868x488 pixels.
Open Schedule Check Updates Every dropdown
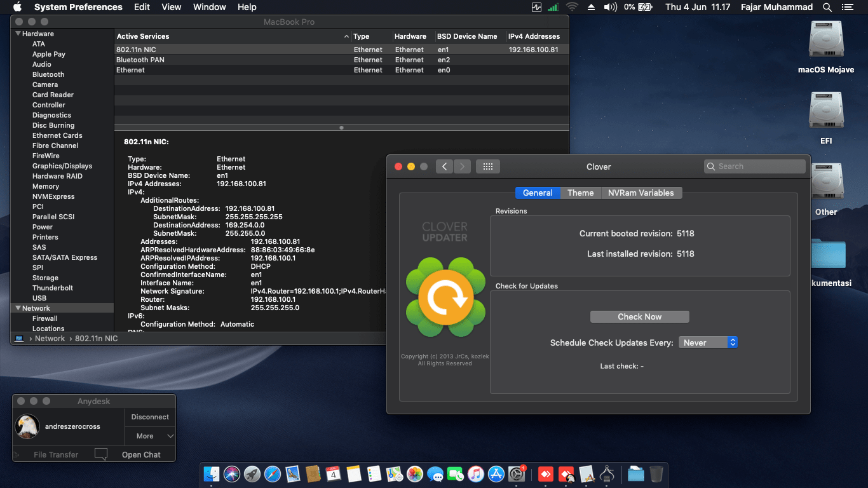click(x=708, y=342)
